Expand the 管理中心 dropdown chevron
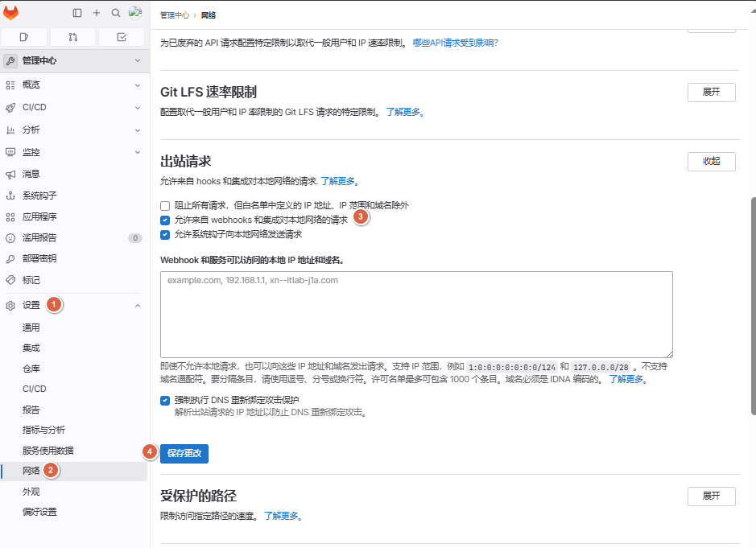This screenshot has height=548, width=756. tap(138, 60)
